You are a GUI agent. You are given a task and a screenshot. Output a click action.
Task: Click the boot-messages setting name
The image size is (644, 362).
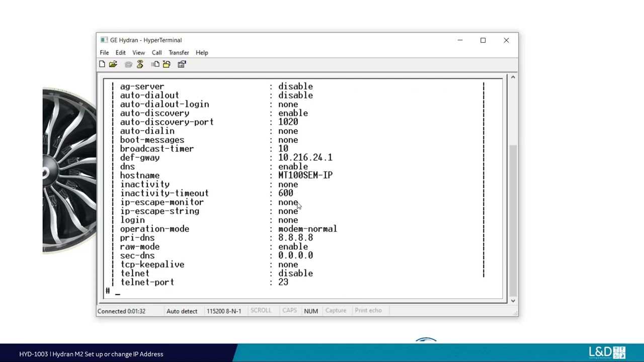(x=152, y=140)
